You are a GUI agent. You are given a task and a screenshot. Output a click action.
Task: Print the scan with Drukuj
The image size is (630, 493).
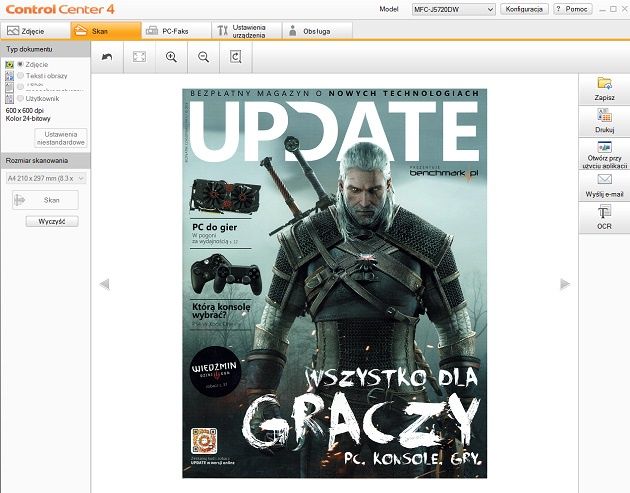click(x=604, y=121)
